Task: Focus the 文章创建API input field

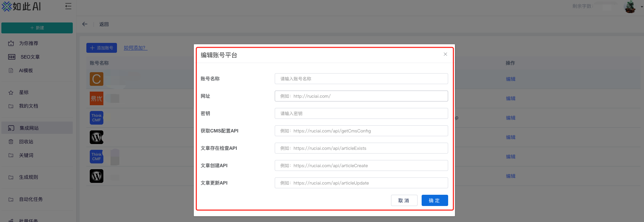Action: click(x=361, y=165)
